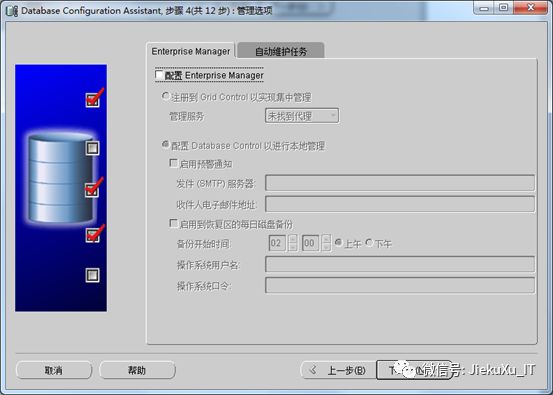
Task: Tick the 启用预警通知 checkbox
Action: coord(173,163)
